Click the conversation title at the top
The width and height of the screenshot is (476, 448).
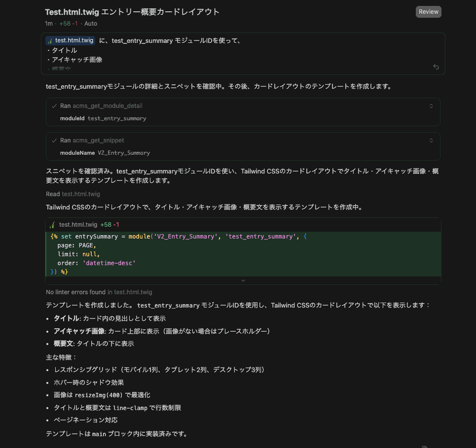coord(131,11)
